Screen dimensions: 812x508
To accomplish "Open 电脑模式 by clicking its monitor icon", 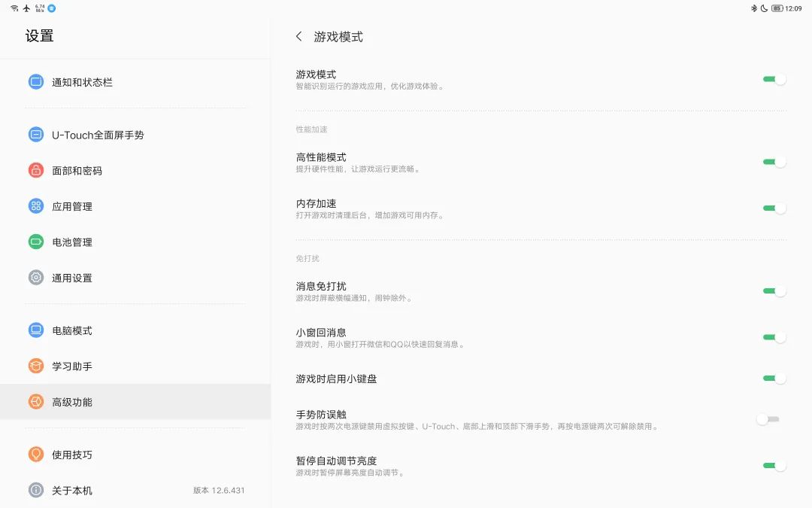I will 35,330.
